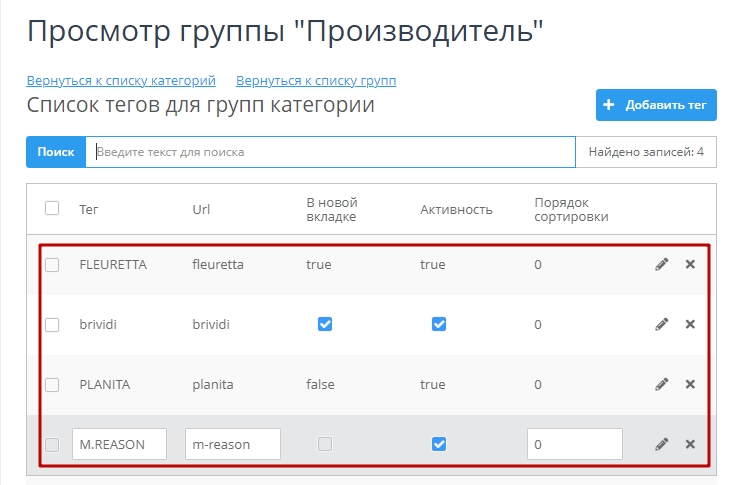Click the m-reason Url input field

(x=233, y=444)
